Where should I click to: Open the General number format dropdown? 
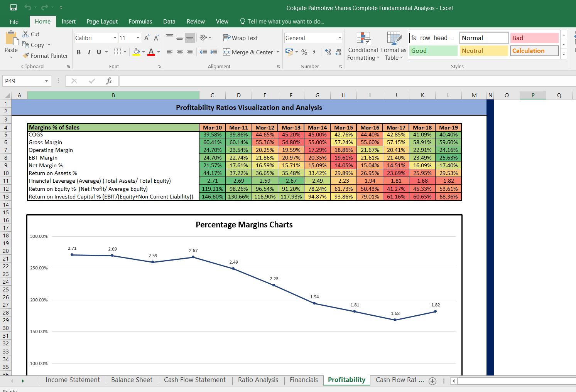coord(340,38)
